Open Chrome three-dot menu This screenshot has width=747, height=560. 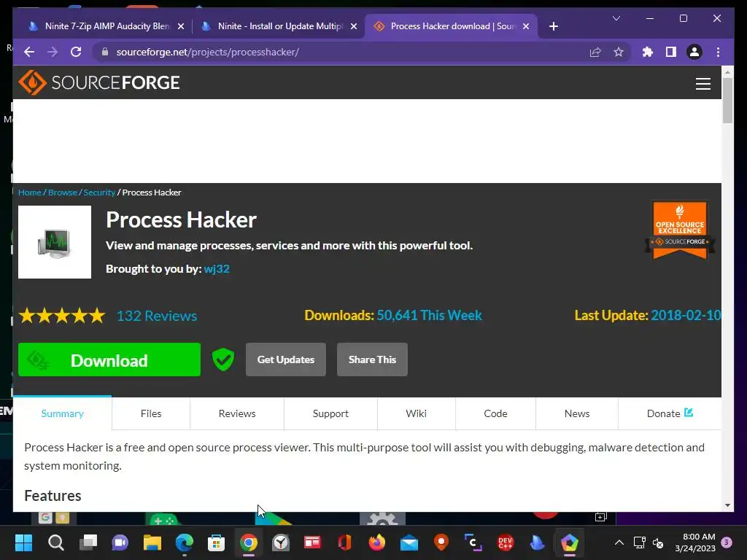pos(718,52)
